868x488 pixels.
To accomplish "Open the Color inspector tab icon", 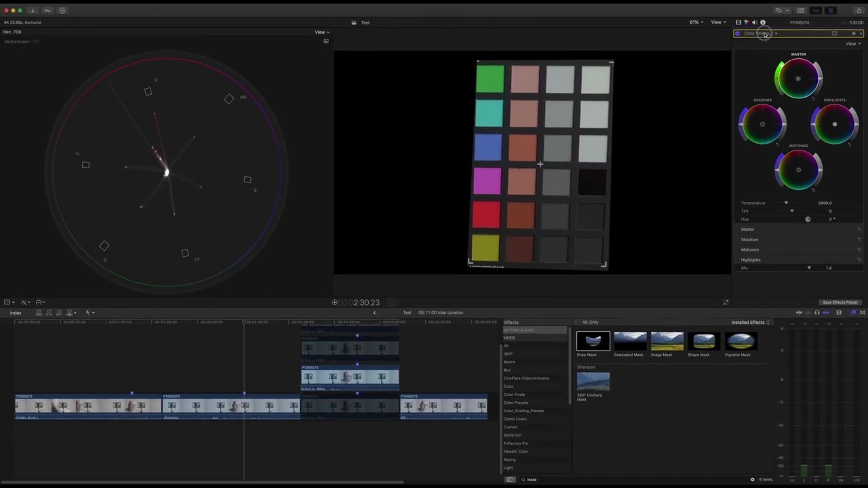I will click(x=746, y=22).
